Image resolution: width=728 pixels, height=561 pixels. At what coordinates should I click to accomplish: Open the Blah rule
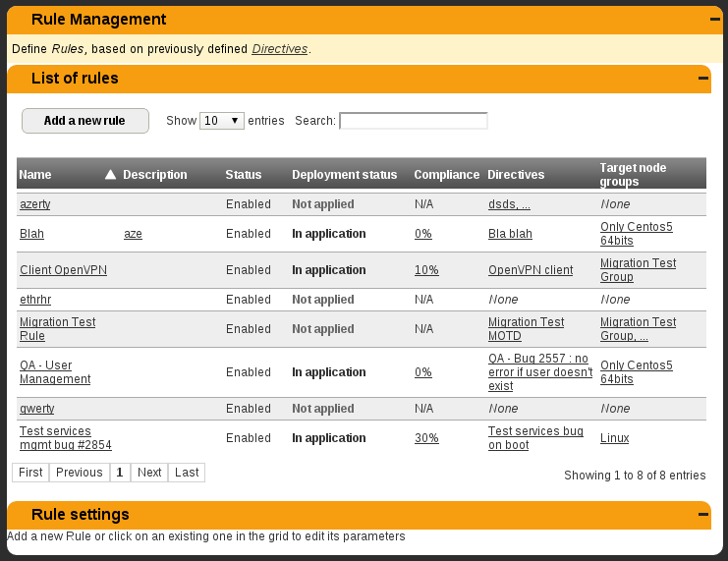pyautogui.click(x=31, y=234)
